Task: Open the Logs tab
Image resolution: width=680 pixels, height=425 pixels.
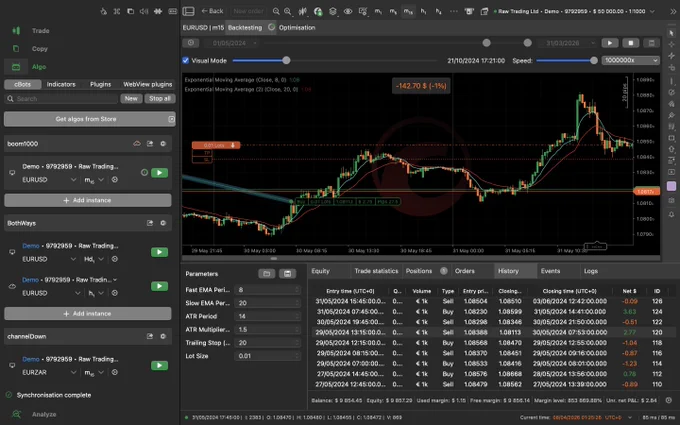Action: point(591,271)
